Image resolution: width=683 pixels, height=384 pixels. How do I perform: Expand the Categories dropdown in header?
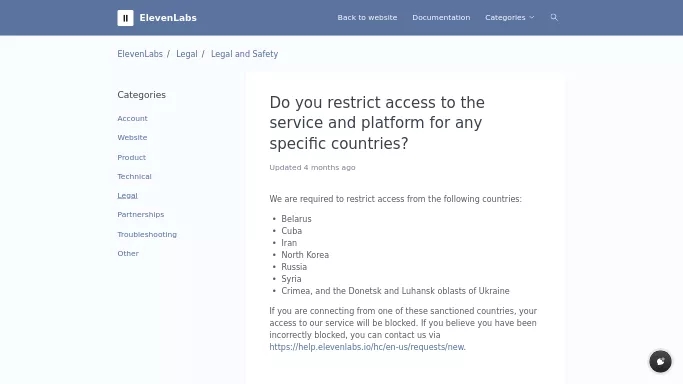pyautogui.click(x=510, y=17)
